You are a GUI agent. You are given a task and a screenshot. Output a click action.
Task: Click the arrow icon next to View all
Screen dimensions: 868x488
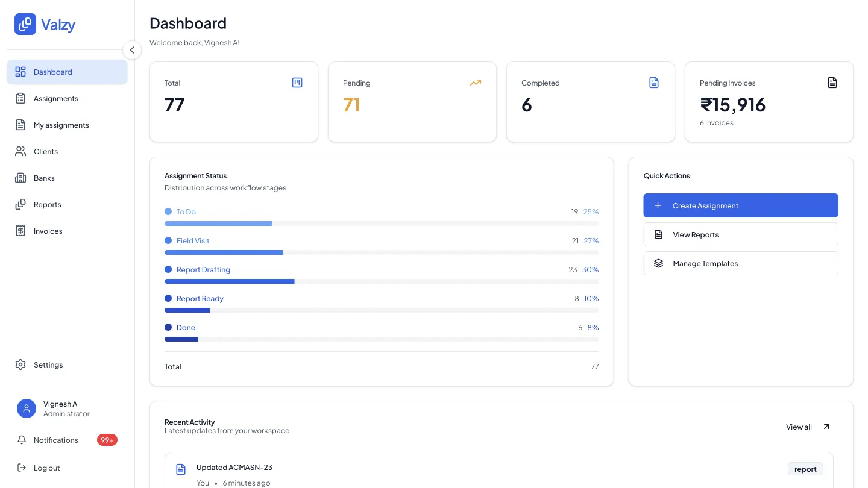point(826,427)
